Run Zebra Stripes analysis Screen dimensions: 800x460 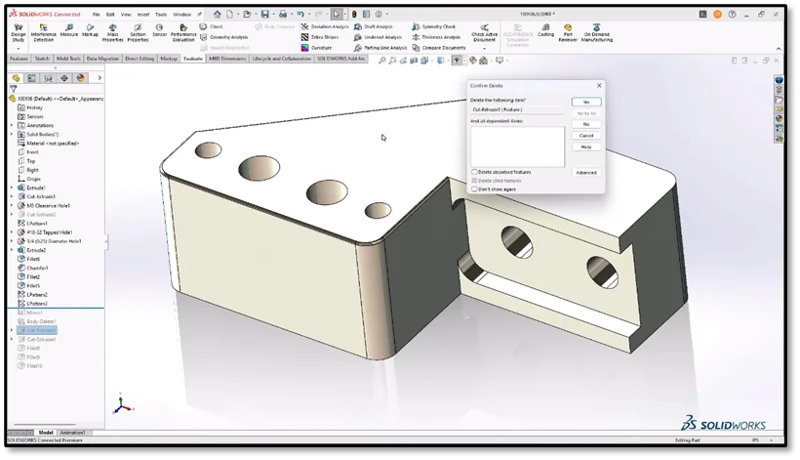316,36
